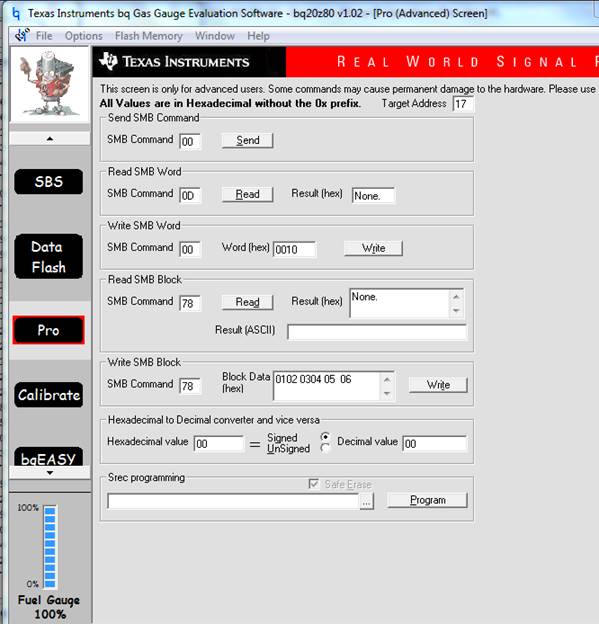The image size is (599, 624).
Task: Click the TI application icon in title bar
Action: (x=16, y=14)
